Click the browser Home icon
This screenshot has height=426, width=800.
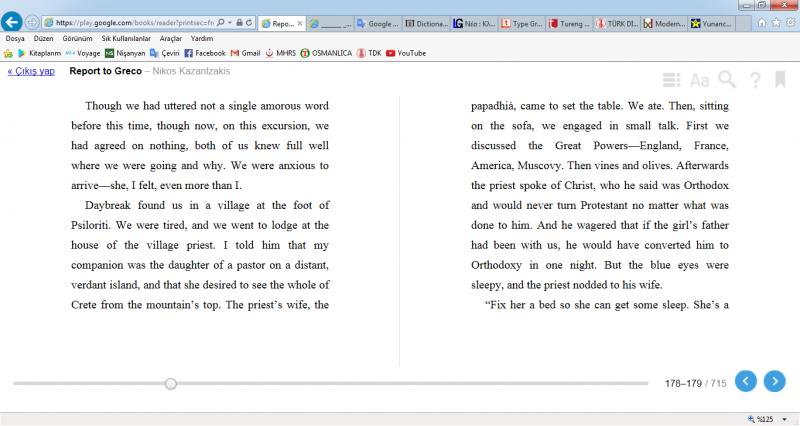tap(762, 22)
